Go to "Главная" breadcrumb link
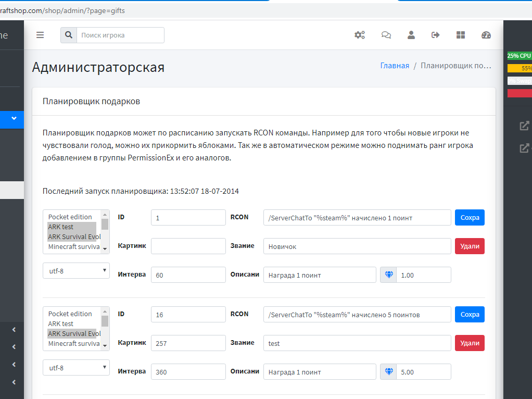532x399 pixels. click(395, 66)
